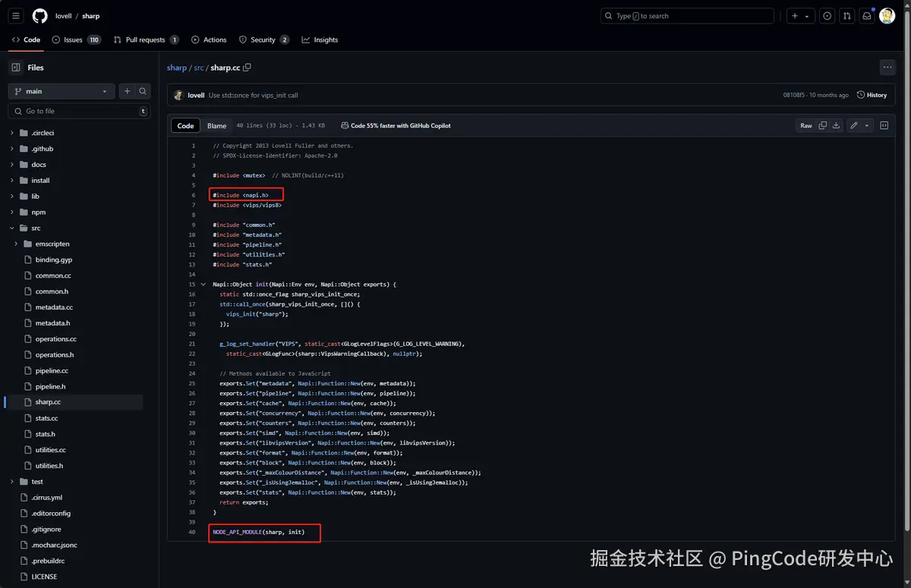Open .gitignore in the file tree
Image resolution: width=911 pixels, height=588 pixels.
pos(46,530)
